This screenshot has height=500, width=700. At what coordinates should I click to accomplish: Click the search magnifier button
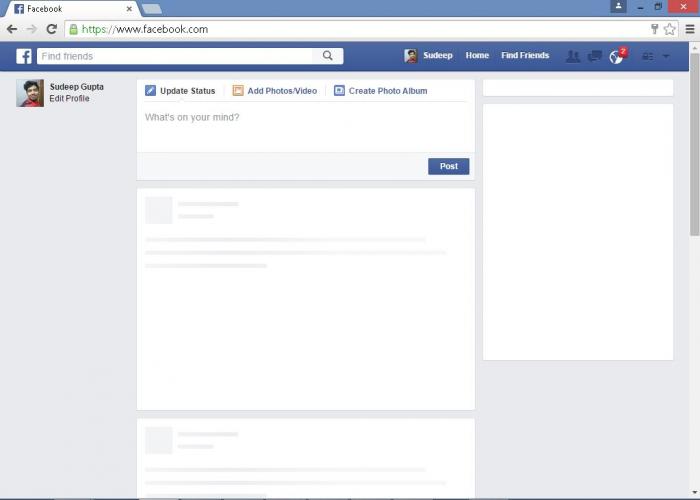[x=328, y=56]
